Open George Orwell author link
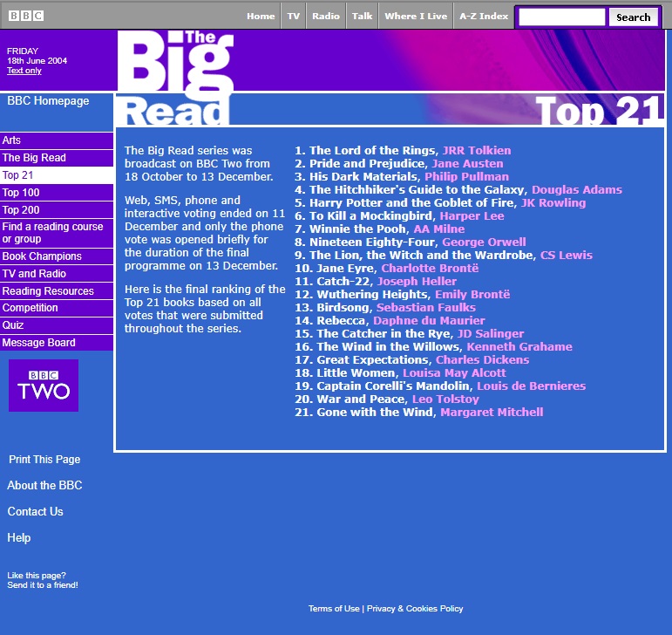The image size is (672, 635). coord(484,242)
